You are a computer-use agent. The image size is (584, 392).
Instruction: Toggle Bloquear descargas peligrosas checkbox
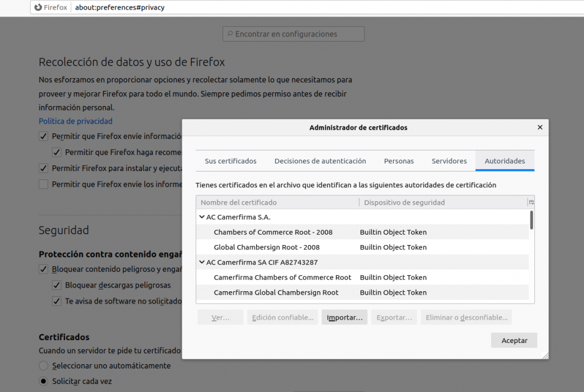pos(56,285)
